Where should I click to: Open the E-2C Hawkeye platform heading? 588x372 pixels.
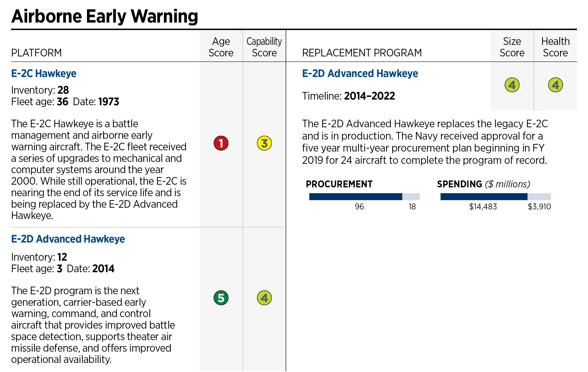(x=44, y=73)
